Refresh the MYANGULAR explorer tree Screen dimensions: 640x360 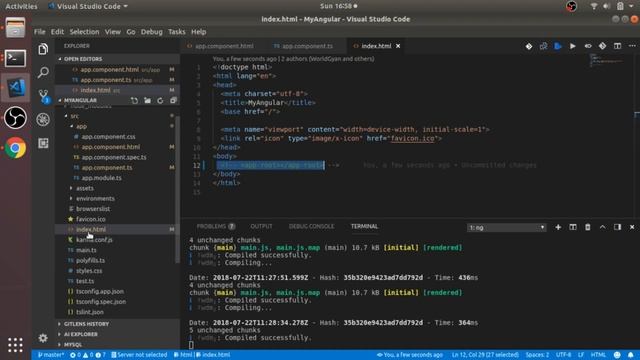pyautogui.click(x=160, y=100)
